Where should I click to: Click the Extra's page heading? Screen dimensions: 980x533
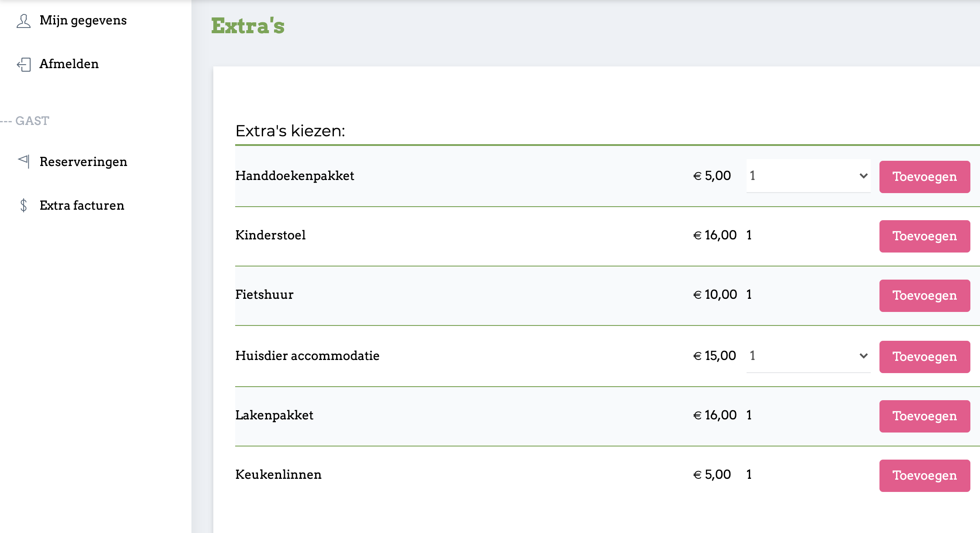[248, 25]
